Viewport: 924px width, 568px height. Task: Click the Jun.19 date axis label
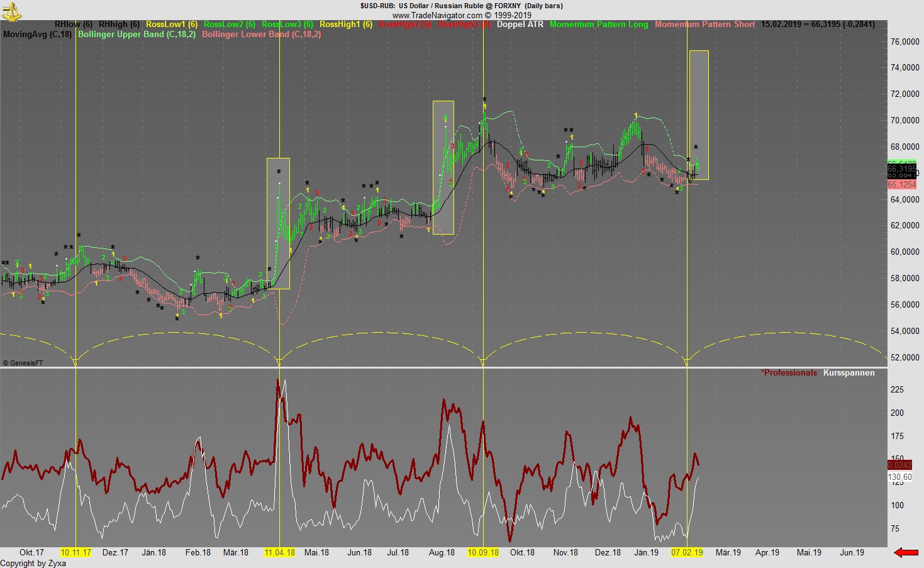click(852, 553)
